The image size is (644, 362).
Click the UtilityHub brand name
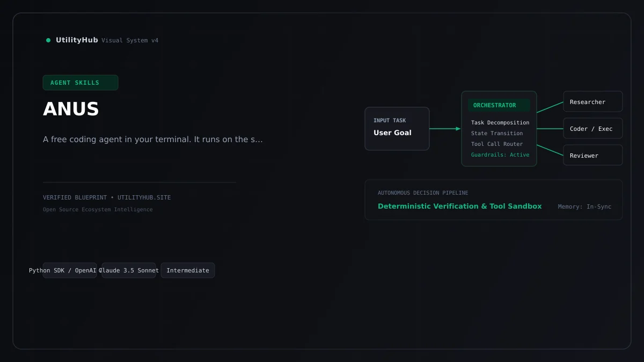coord(77,40)
